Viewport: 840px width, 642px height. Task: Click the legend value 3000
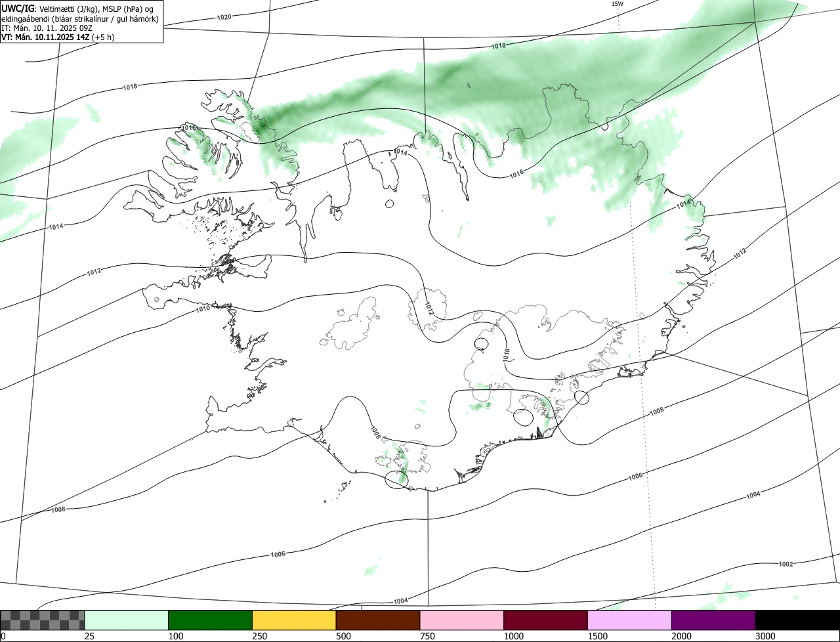pyautogui.click(x=766, y=636)
